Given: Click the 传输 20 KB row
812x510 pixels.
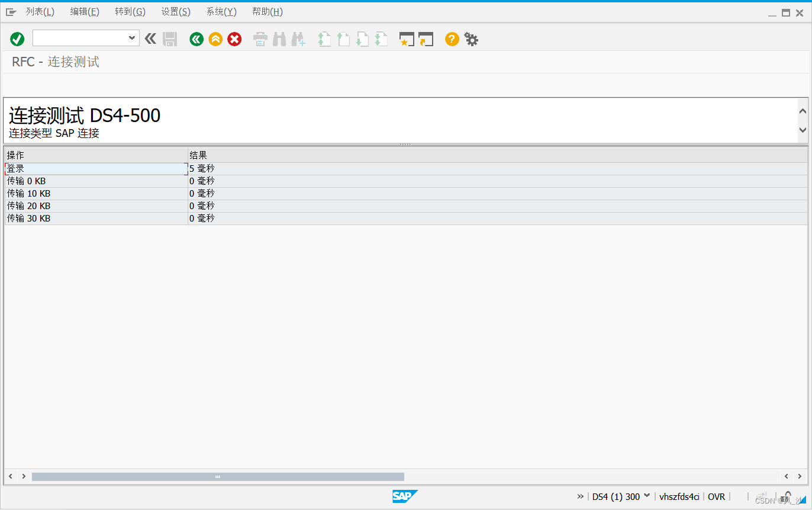Looking at the screenshot, I should [406, 206].
